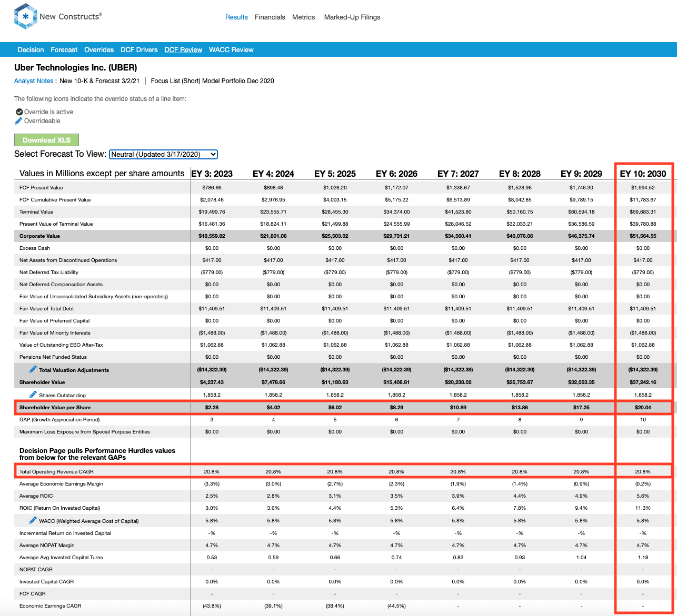The height and width of the screenshot is (616, 677).
Task: Click the Overrideable pencil legend icon
Action: (19, 121)
